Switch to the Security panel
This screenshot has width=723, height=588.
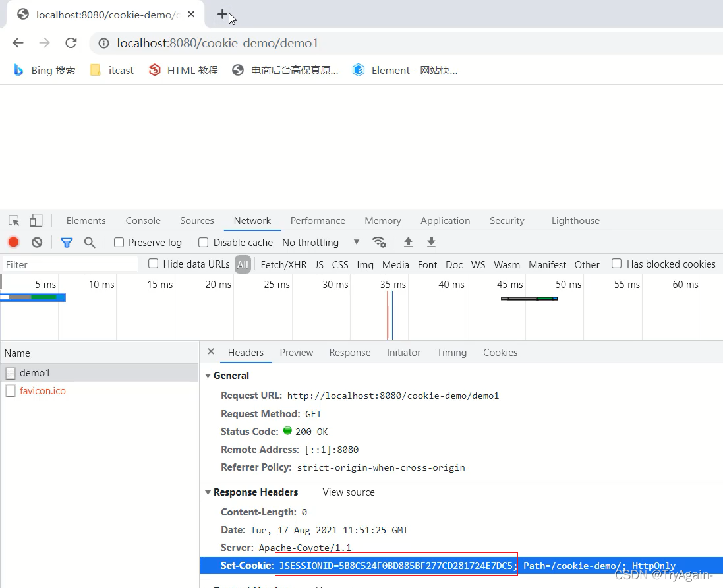point(507,221)
